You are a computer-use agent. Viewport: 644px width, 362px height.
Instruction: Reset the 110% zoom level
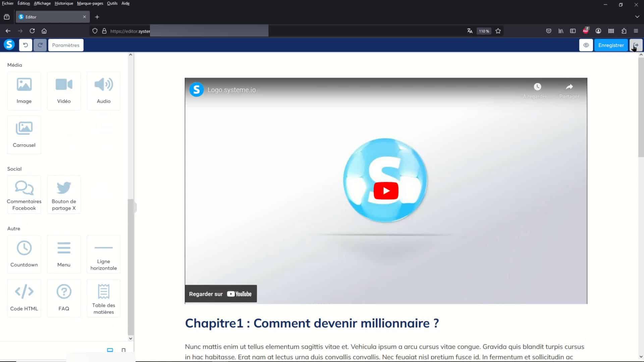pos(484,31)
